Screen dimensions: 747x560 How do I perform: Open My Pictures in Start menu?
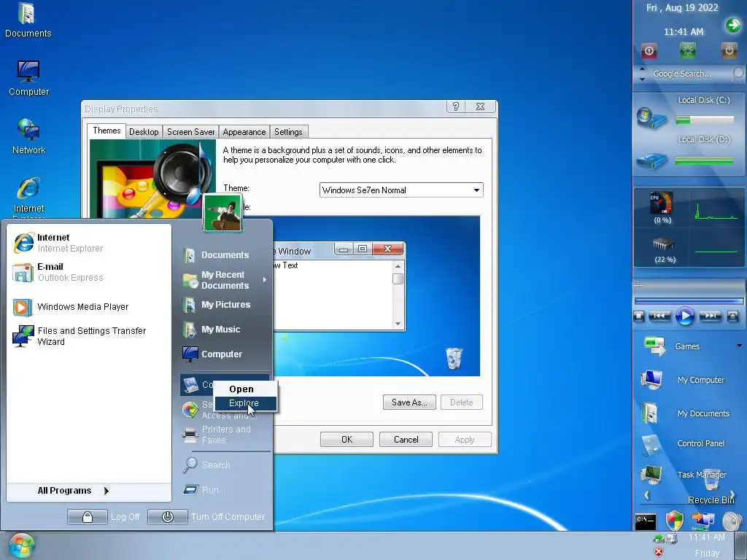click(217, 305)
